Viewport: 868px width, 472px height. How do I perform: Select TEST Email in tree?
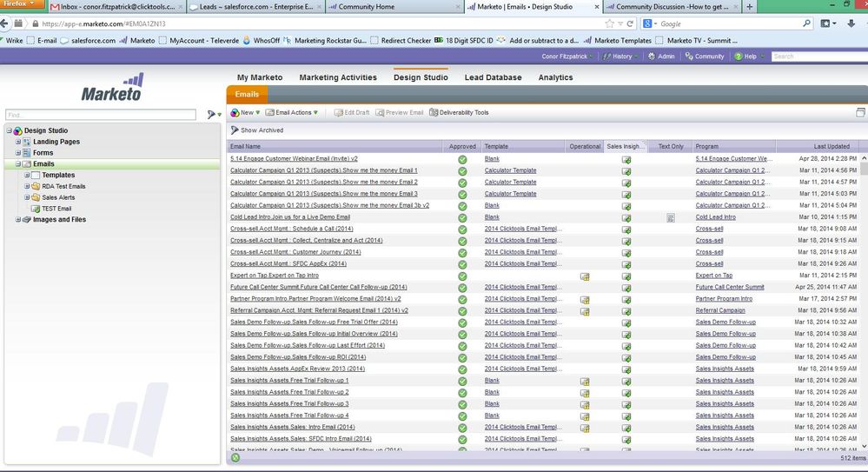click(56, 209)
